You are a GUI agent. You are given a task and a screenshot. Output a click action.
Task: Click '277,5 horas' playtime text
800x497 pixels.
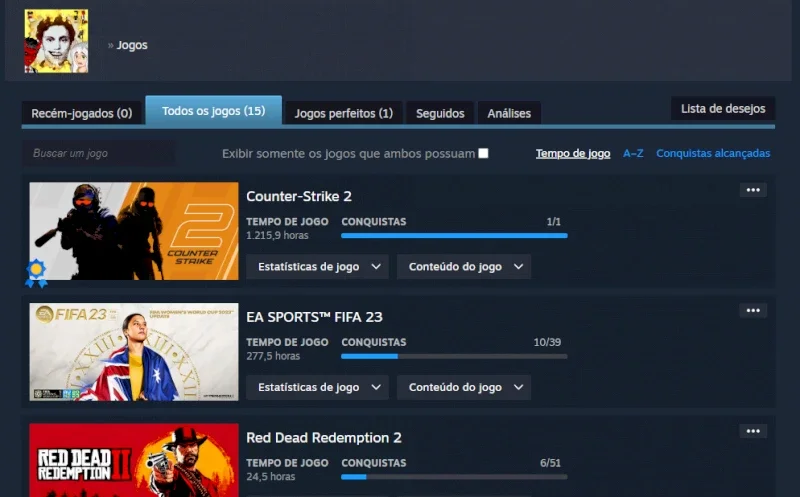click(273, 356)
